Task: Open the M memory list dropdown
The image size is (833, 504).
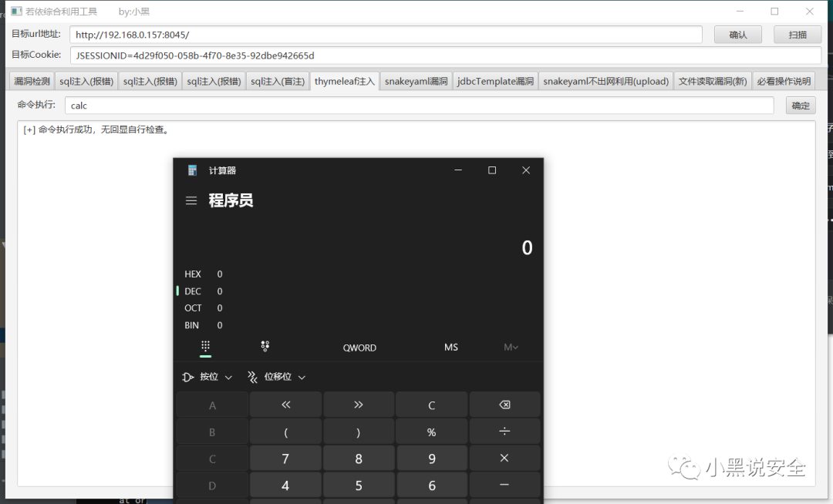Action: pyautogui.click(x=511, y=347)
